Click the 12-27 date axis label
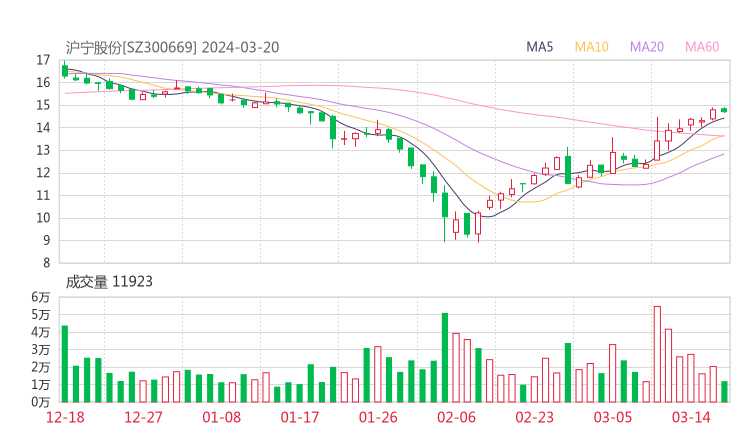This screenshot has height=440, width=740. click(x=143, y=417)
